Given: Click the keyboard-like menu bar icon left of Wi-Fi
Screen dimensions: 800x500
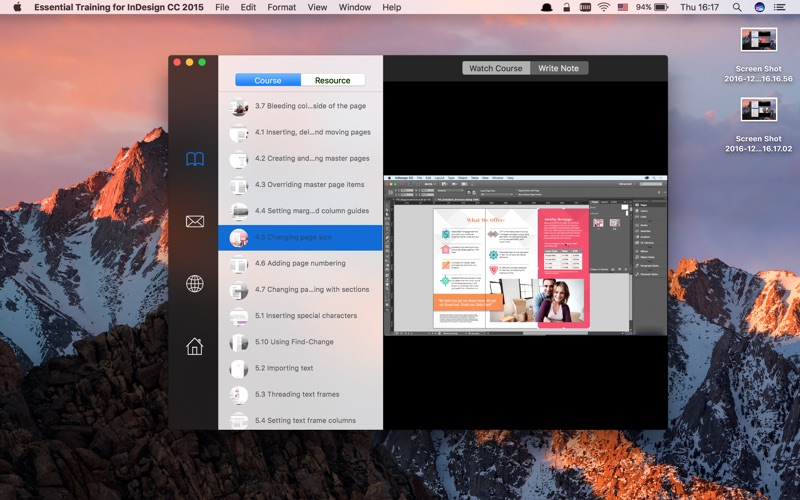Looking at the screenshot, I should point(585,7).
